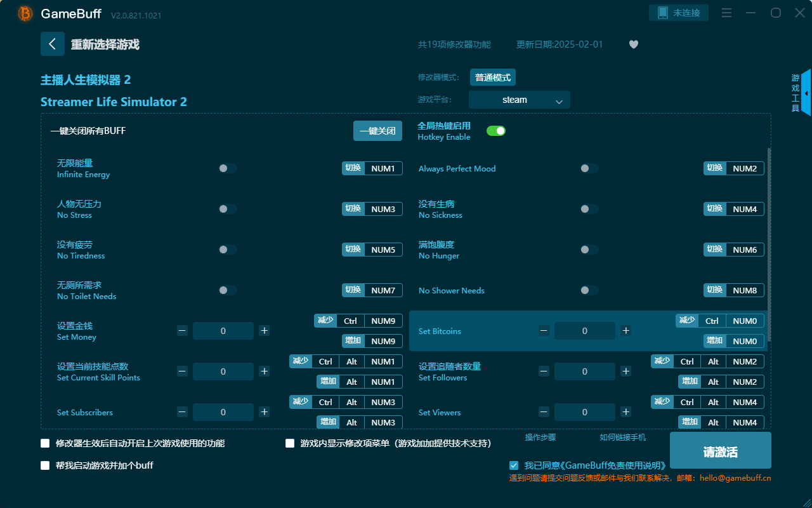Increase Set Money with the plus button
This screenshot has width=812, height=508.
pyautogui.click(x=264, y=330)
